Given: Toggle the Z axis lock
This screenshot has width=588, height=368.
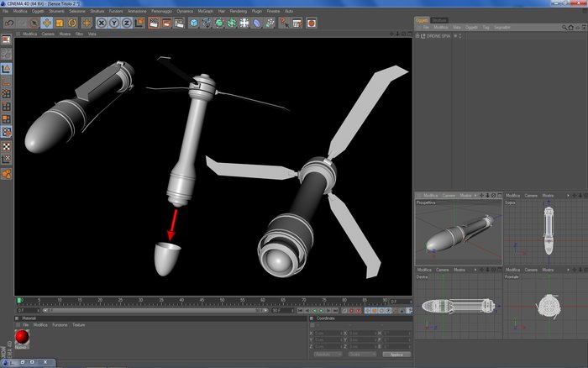Looking at the screenshot, I should (126, 23).
